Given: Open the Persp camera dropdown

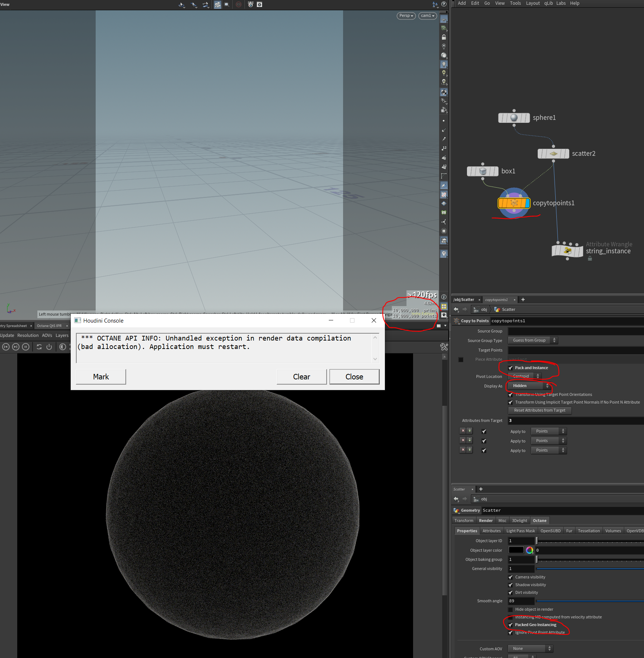Looking at the screenshot, I should [406, 16].
